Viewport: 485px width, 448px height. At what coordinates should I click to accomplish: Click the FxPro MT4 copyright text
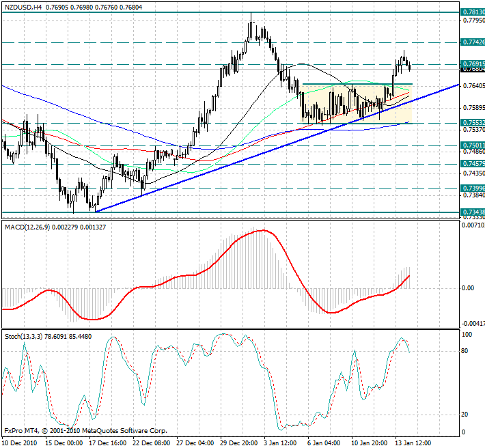tap(85, 431)
